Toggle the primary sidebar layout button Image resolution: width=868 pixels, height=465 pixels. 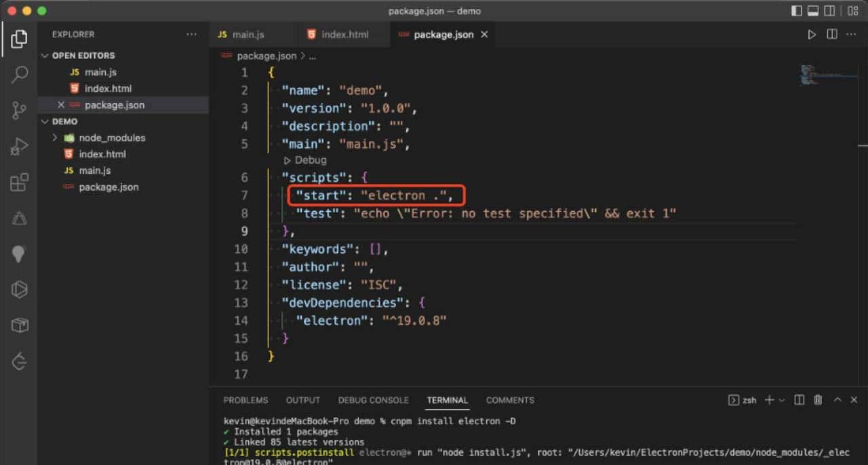click(x=797, y=11)
